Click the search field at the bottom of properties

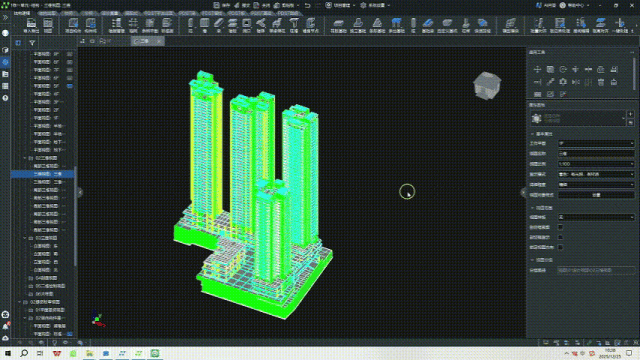tap(596, 270)
